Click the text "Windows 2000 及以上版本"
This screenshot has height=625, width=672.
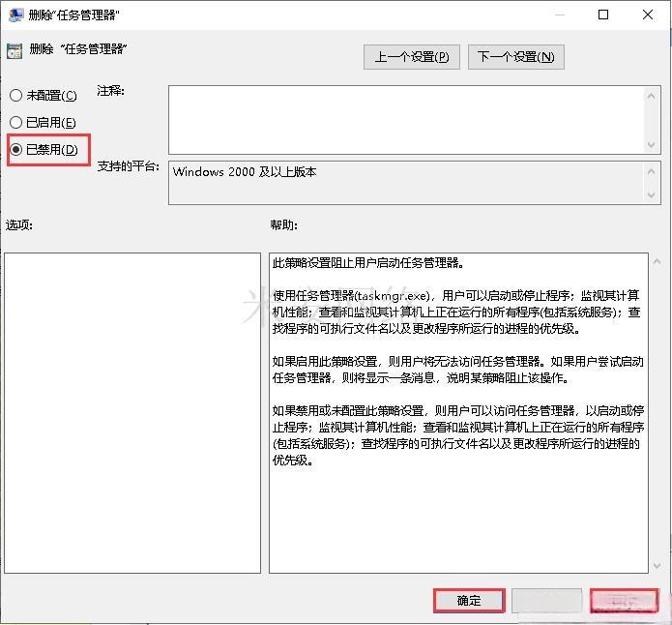coord(245,172)
